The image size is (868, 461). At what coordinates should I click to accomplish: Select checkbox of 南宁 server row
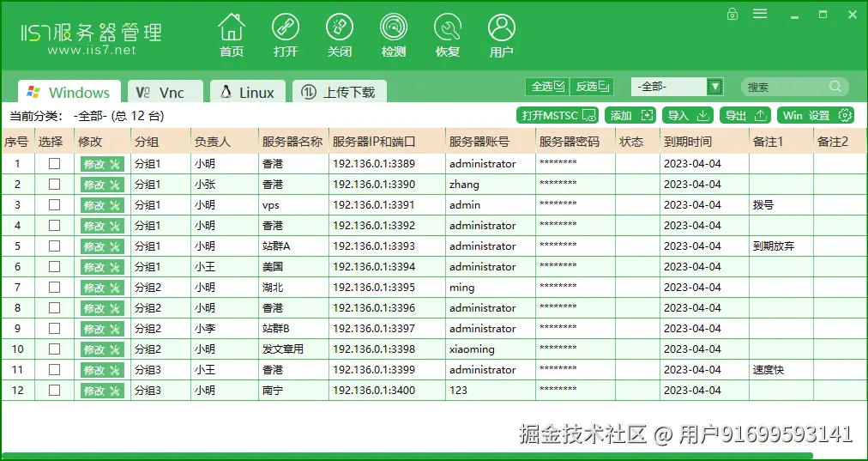pyautogui.click(x=54, y=390)
